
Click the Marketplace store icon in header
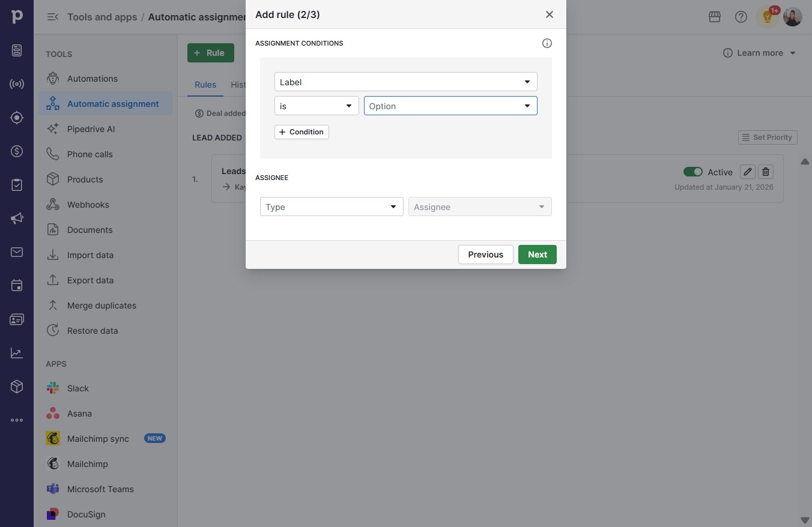point(715,17)
